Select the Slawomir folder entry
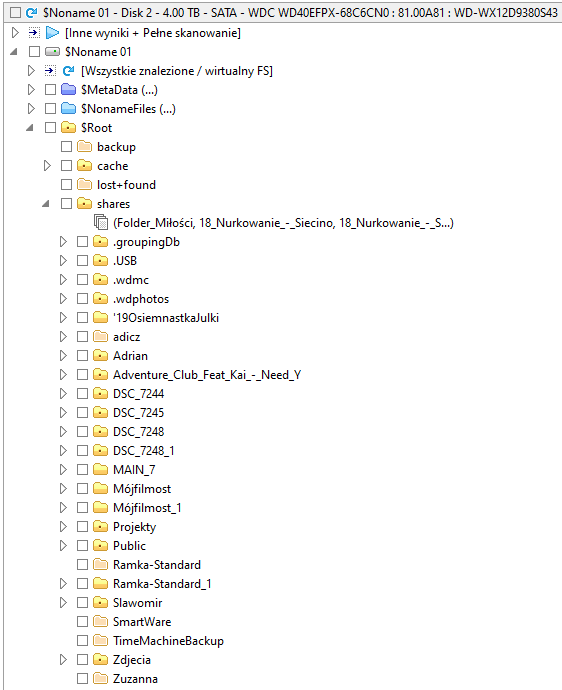The height and width of the screenshot is (690, 562). 137,602
